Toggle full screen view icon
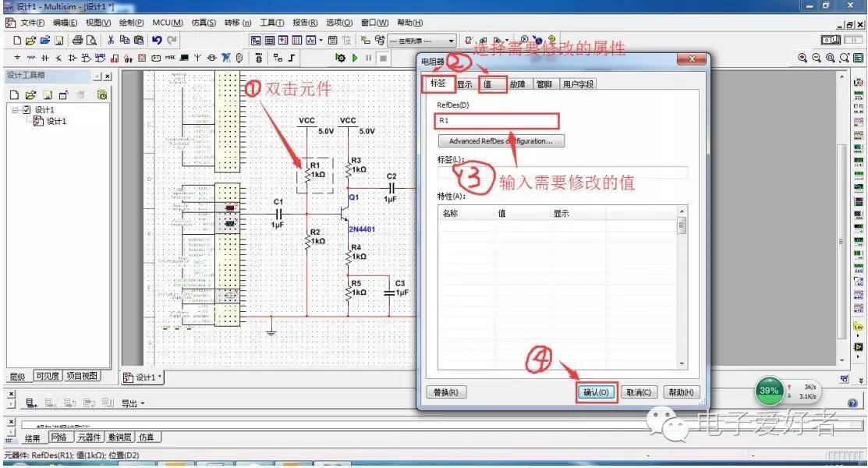 click(x=858, y=58)
